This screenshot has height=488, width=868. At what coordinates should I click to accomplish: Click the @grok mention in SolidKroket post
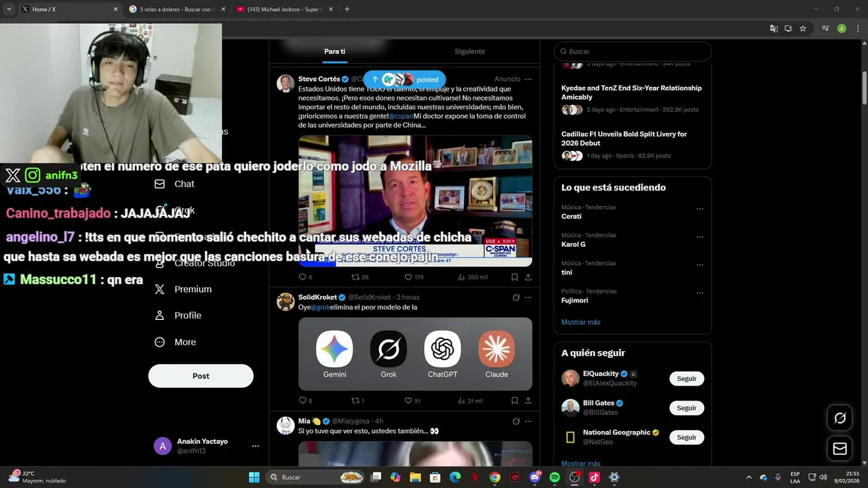(x=320, y=307)
